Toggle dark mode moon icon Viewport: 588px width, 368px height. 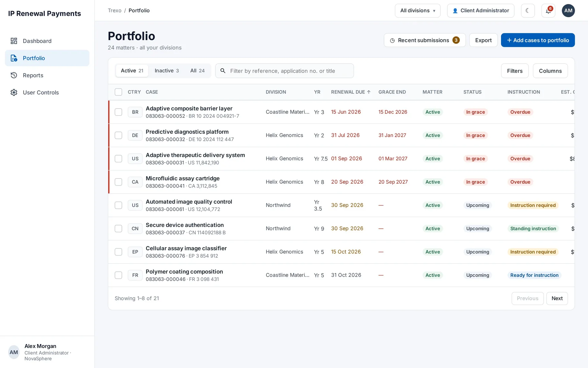[528, 10]
